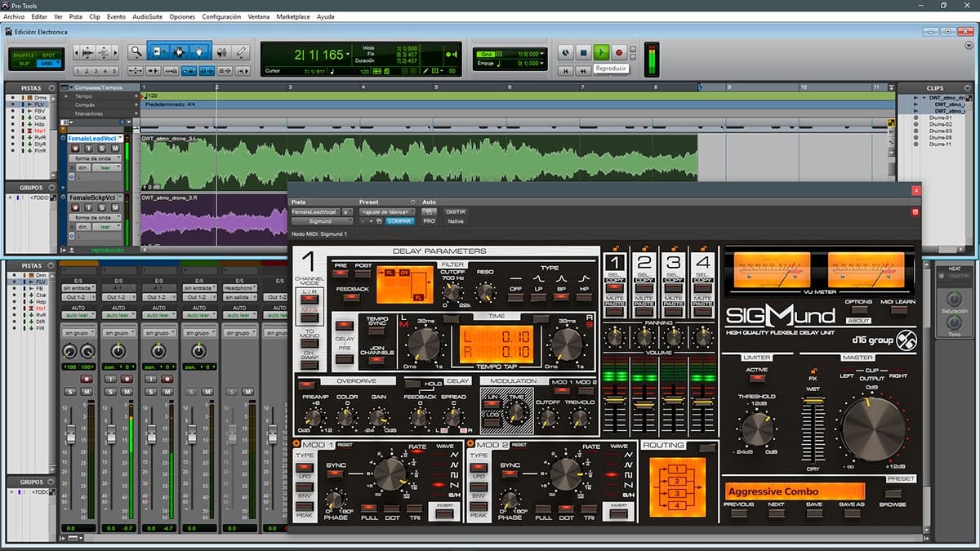This screenshot has width=980, height=551.
Task: Select the Pencil tool
Action: pyautogui.click(x=241, y=51)
